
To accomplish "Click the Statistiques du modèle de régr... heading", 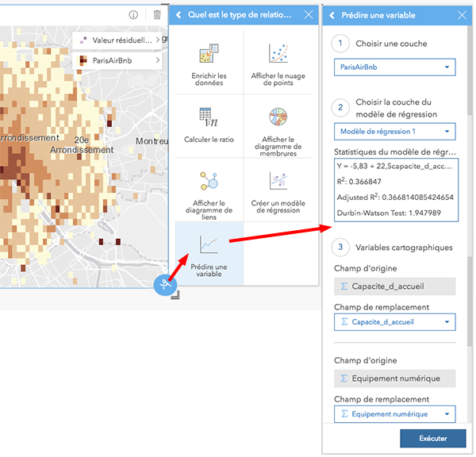I will 394,152.
